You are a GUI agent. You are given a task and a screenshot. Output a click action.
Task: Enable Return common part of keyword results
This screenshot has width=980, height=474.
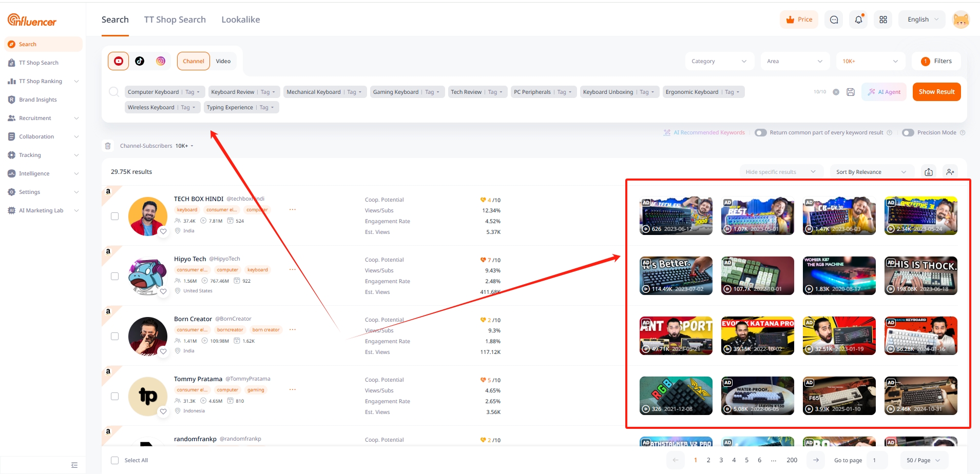(760, 133)
